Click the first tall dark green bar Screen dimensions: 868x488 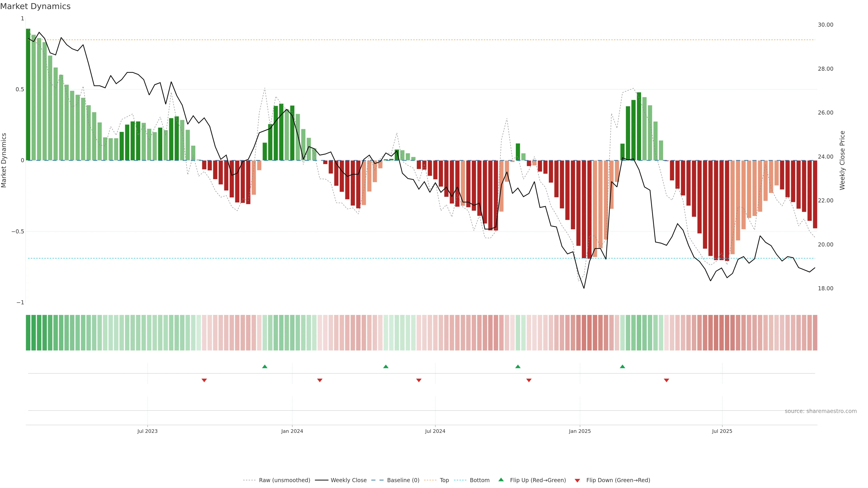pos(28,94)
